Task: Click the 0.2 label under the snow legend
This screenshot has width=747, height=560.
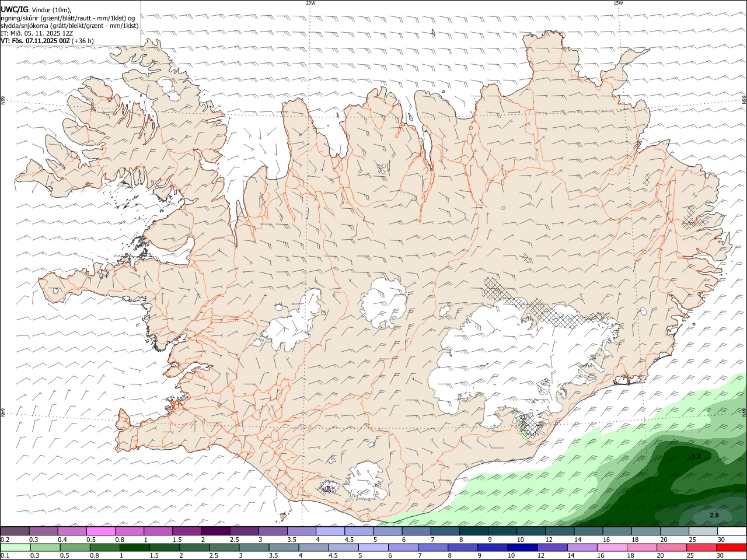Action: [x=5, y=540]
